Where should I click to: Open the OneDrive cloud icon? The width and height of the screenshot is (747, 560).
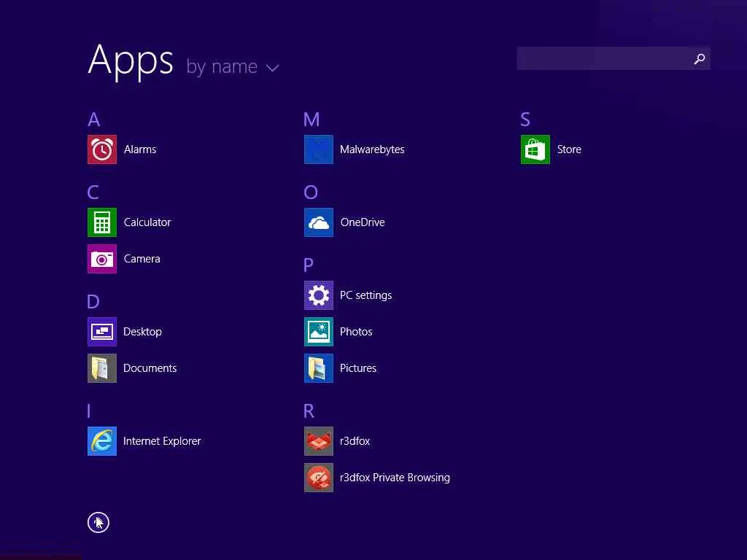319,222
